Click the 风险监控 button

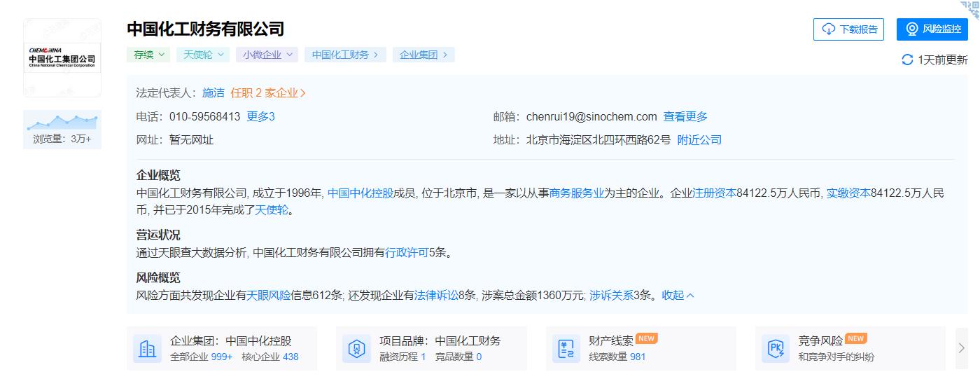click(x=932, y=29)
